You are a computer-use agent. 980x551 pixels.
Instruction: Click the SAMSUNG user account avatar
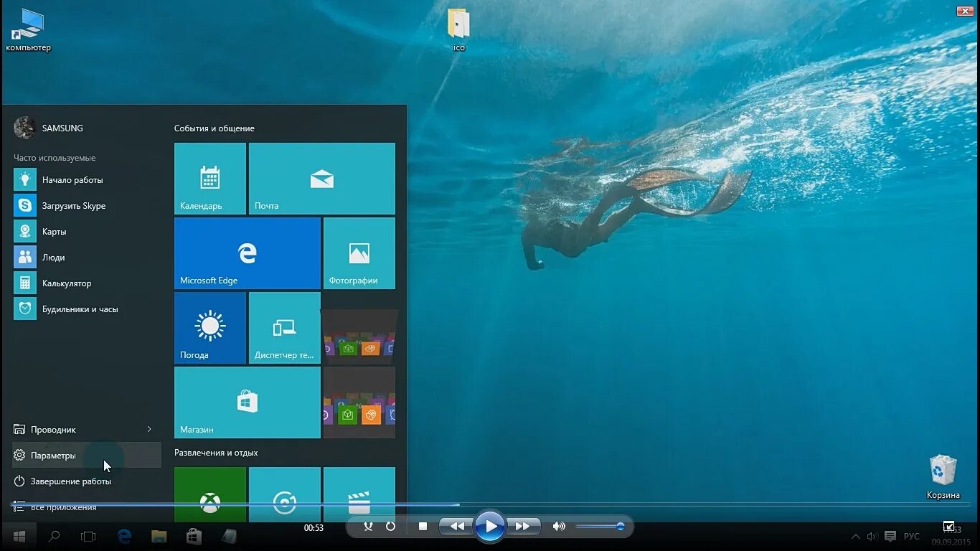click(x=24, y=128)
